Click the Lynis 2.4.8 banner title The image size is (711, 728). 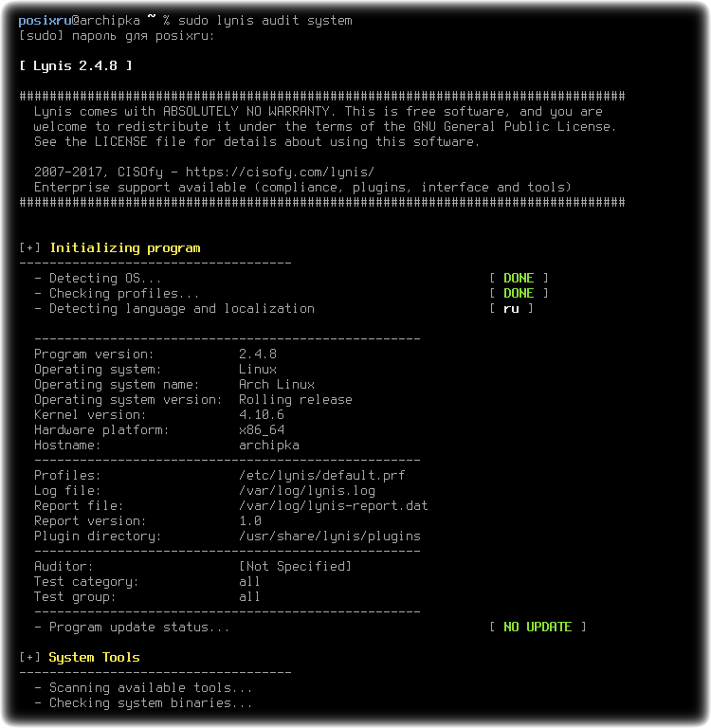tap(76, 66)
